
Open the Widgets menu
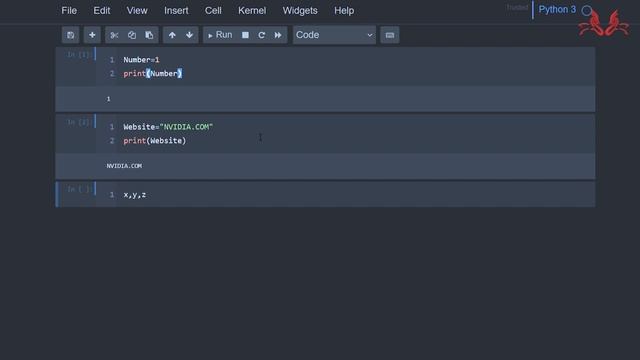300,11
